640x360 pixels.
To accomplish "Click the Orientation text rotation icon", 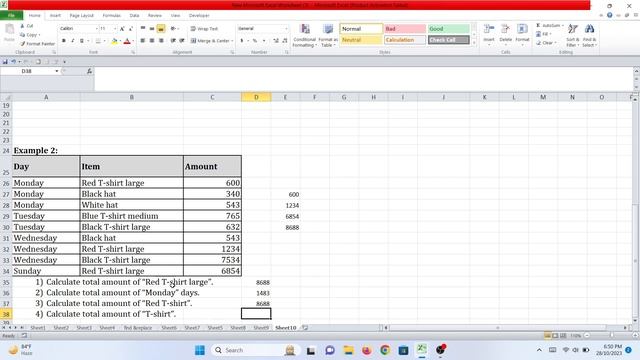I will (173, 29).
